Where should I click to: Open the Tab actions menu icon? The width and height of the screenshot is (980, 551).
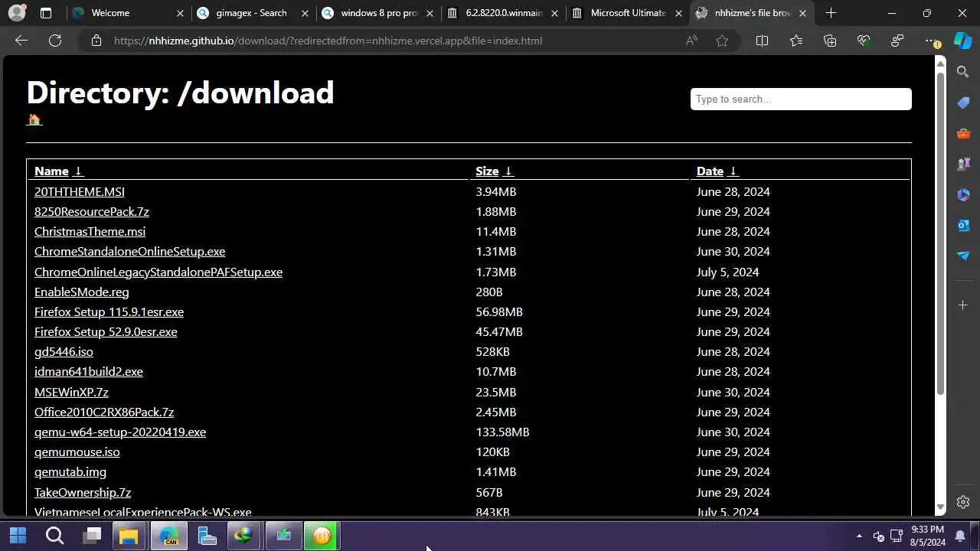pyautogui.click(x=46, y=13)
